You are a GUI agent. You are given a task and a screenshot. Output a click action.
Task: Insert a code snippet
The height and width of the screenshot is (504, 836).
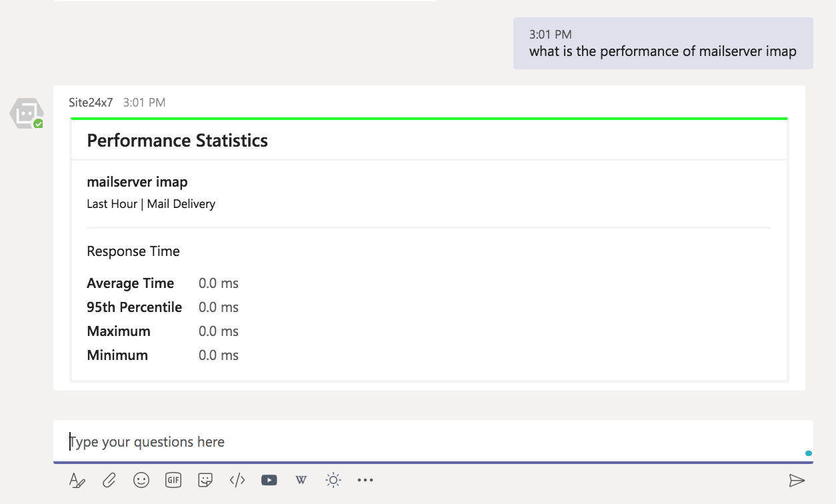pyautogui.click(x=237, y=480)
